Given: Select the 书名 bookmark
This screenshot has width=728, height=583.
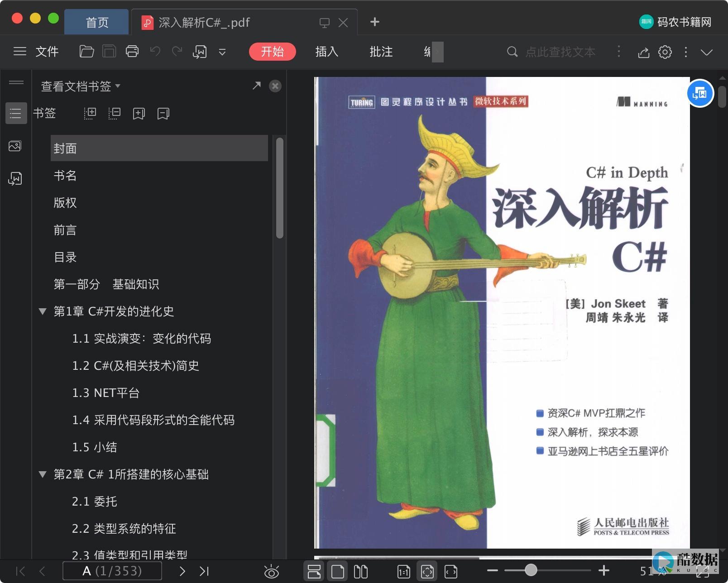Looking at the screenshot, I should click(x=65, y=176).
